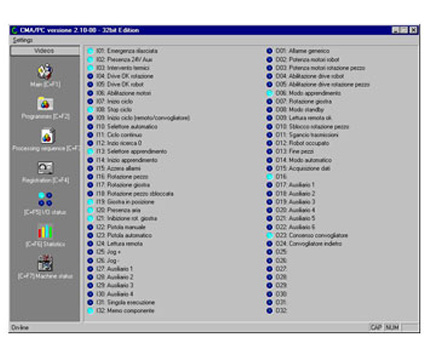
Task: Toggle indicator O06 Modo apprendimento
Action: 269,93
